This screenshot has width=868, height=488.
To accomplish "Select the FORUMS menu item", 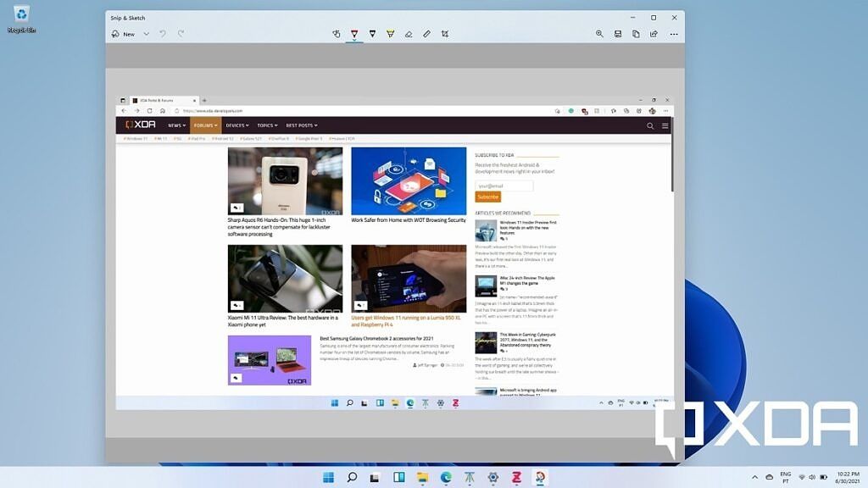I will [205, 125].
